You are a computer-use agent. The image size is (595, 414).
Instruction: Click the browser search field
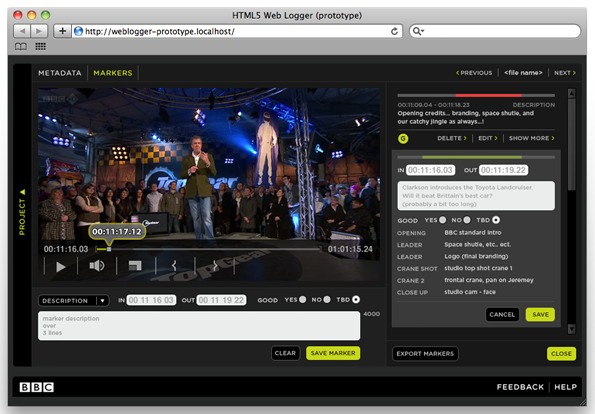click(x=495, y=31)
